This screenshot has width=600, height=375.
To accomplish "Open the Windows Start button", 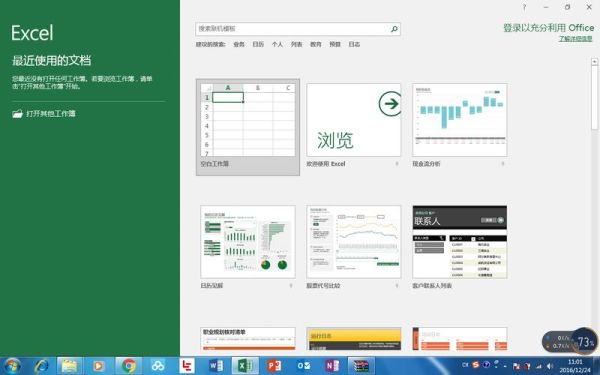I will click(11, 366).
